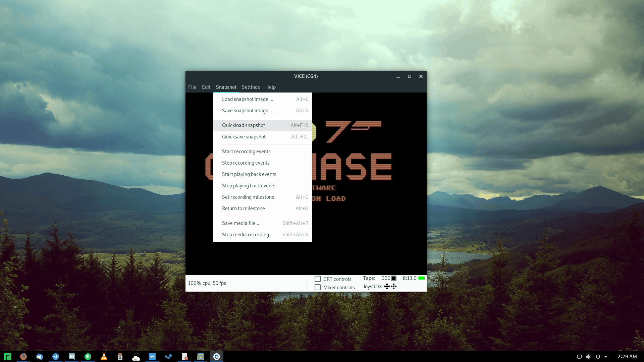Open Thunderbird mail from the taskbar
Image resolution: width=644 pixels, height=362 pixels.
[x=40, y=357]
